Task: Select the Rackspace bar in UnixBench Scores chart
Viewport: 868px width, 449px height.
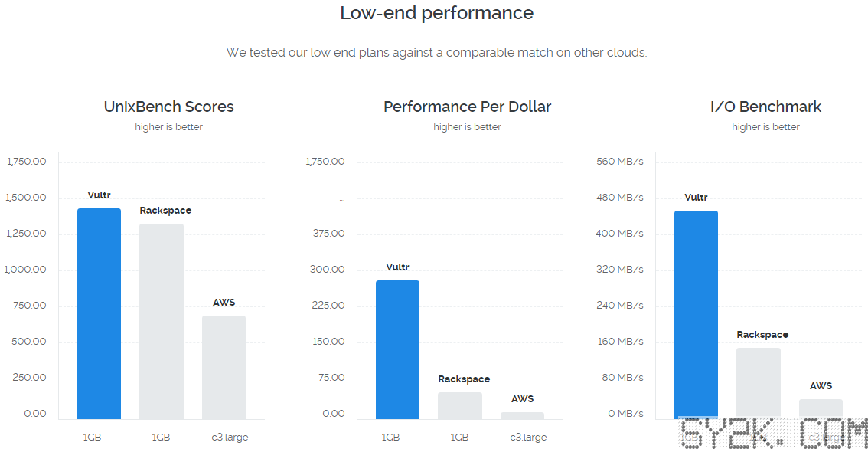Action: coord(161,322)
